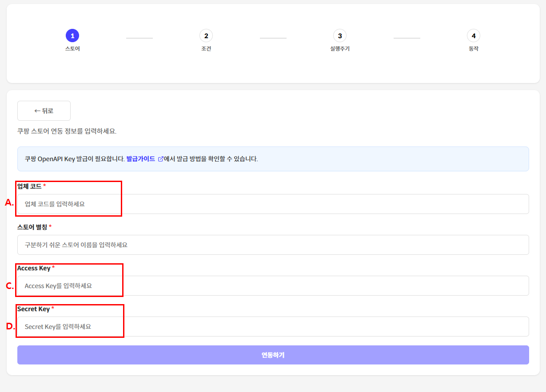Click the external link icon beside 발급가이드
Viewport: 546px width, 392px height.
pos(160,159)
